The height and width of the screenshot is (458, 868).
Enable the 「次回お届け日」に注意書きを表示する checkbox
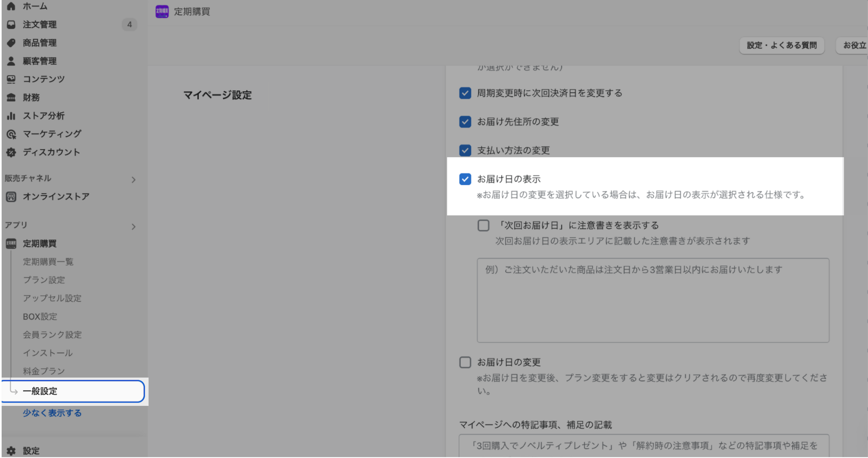(483, 225)
